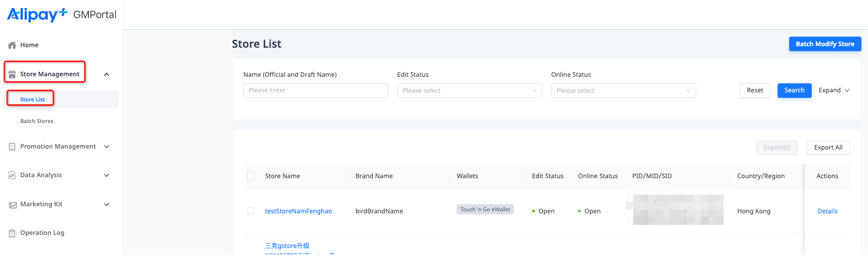The image size is (868, 255).
Task: Click the Data Analysis chart icon
Action: point(12,175)
